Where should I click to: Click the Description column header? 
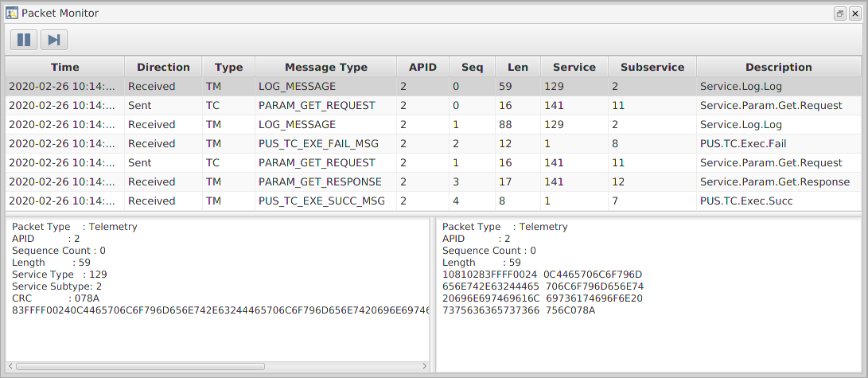click(778, 67)
